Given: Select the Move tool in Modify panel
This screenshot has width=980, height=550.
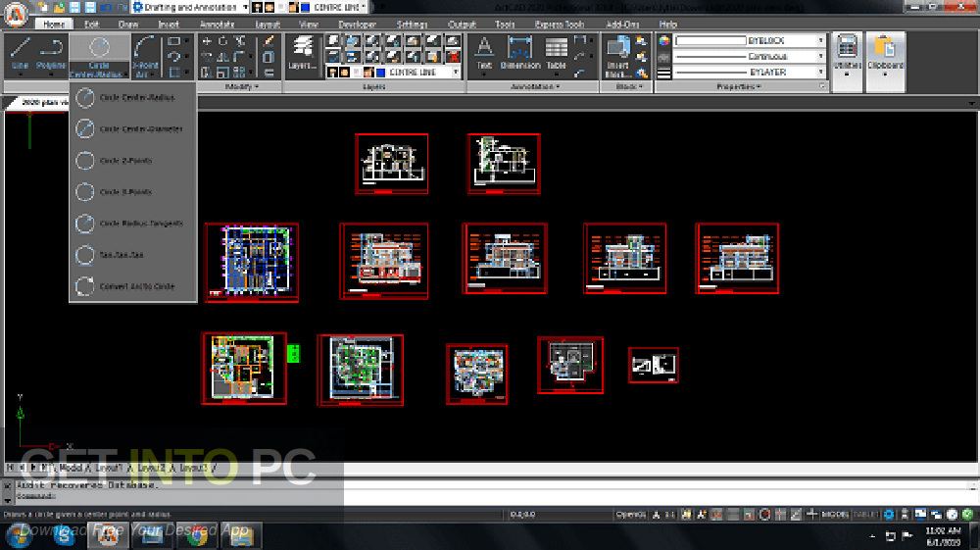Looking at the screenshot, I should coord(207,41).
